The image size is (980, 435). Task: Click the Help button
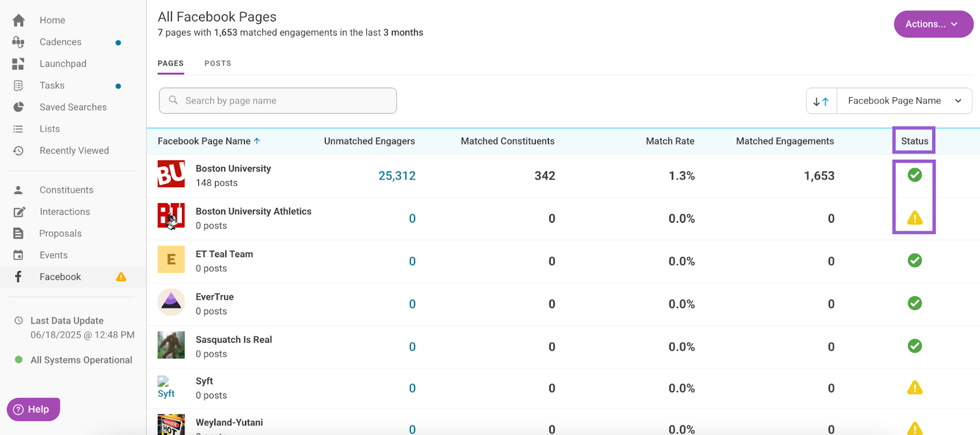coord(33,409)
